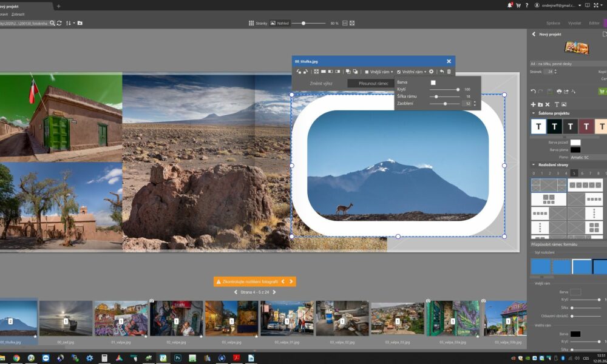
Task: Click the search magnifier next to the path
Action: [x=52, y=23]
